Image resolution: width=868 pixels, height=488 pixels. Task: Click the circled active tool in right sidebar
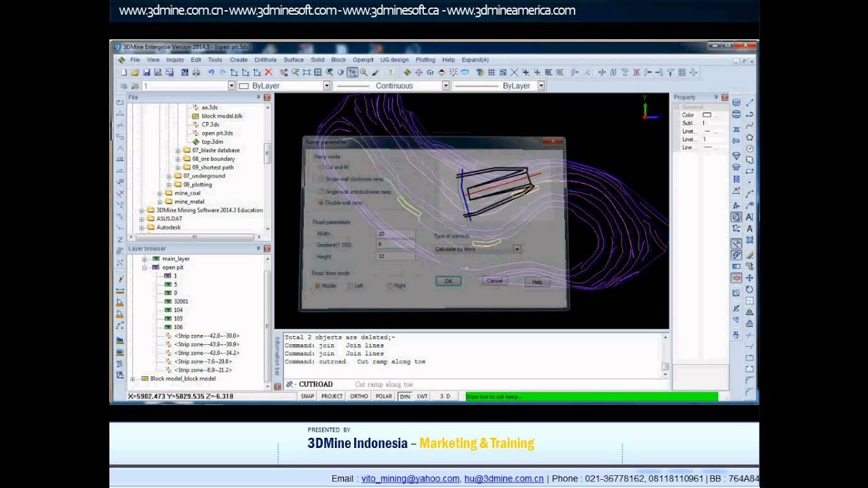coord(736,218)
